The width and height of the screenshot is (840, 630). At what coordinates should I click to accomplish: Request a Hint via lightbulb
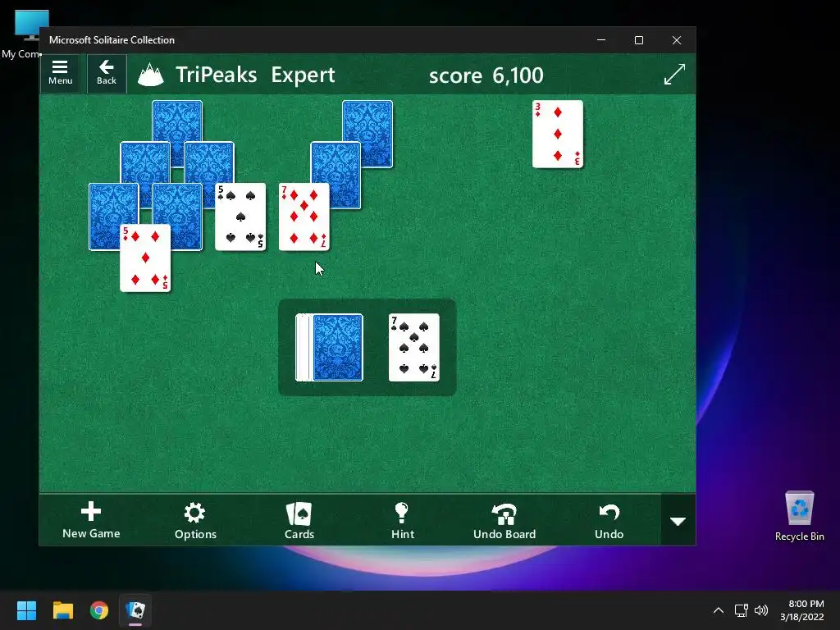(x=402, y=519)
